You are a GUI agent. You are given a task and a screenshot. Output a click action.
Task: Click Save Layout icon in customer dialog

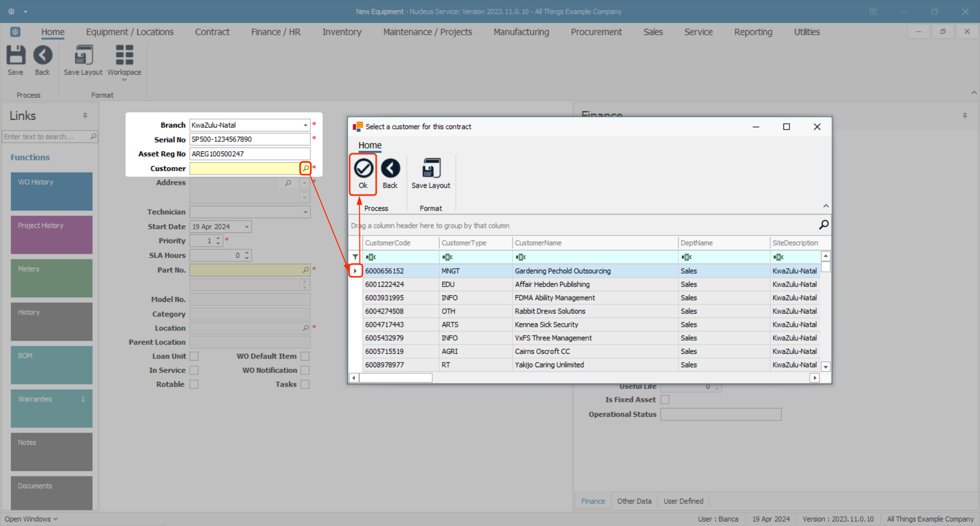pyautogui.click(x=431, y=169)
